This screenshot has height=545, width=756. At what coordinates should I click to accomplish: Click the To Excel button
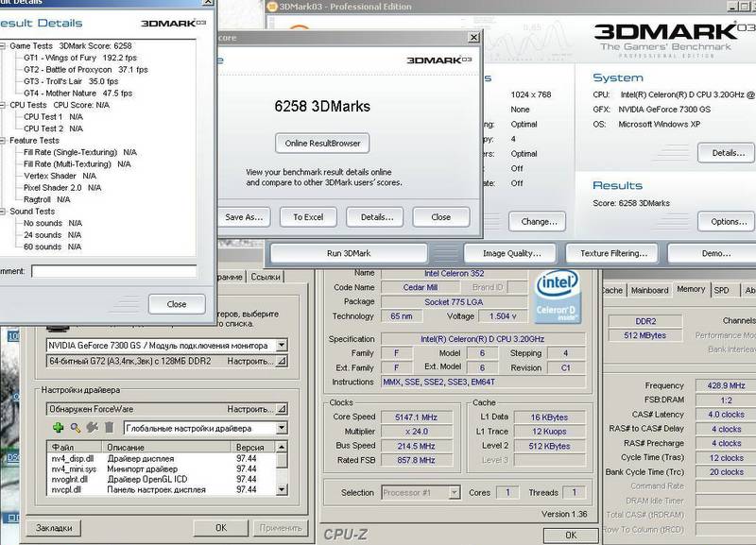point(308,217)
